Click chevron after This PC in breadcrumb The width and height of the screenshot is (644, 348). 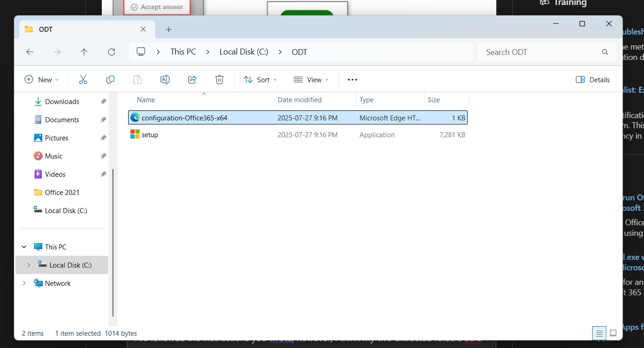[208, 52]
